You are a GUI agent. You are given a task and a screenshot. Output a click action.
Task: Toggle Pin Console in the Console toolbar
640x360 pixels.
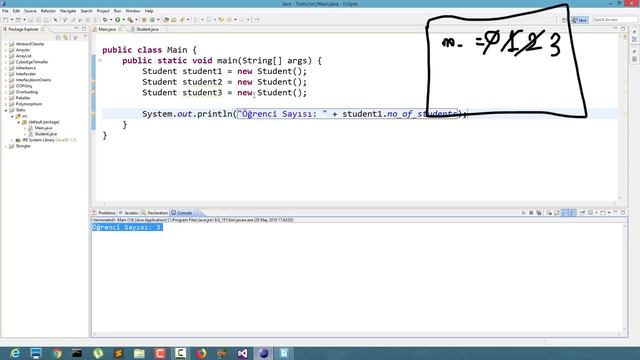(582, 213)
